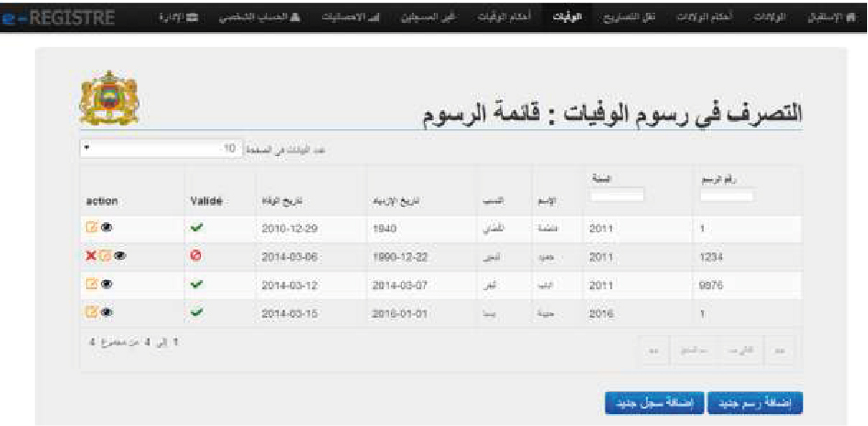Click the edit pencil icon for record 9876

pyautogui.click(x=91, y=284)
